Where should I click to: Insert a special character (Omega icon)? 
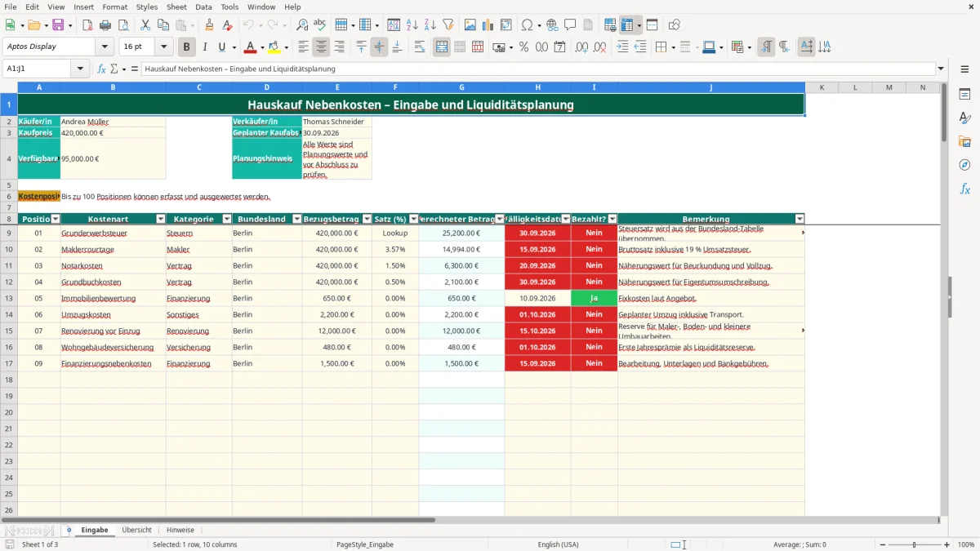[x=527, y=25]
